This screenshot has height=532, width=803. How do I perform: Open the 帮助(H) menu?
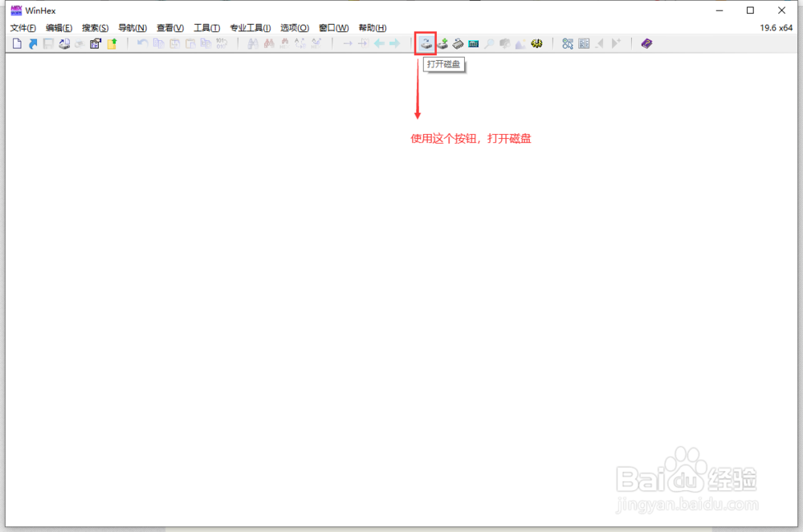coord(373,28)
